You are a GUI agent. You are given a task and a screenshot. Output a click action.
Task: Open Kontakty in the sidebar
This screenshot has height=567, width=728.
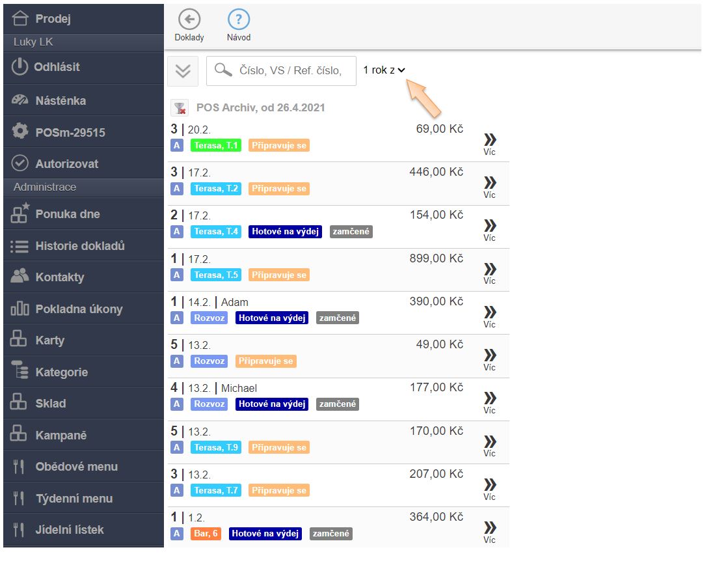tap(59, 277)
